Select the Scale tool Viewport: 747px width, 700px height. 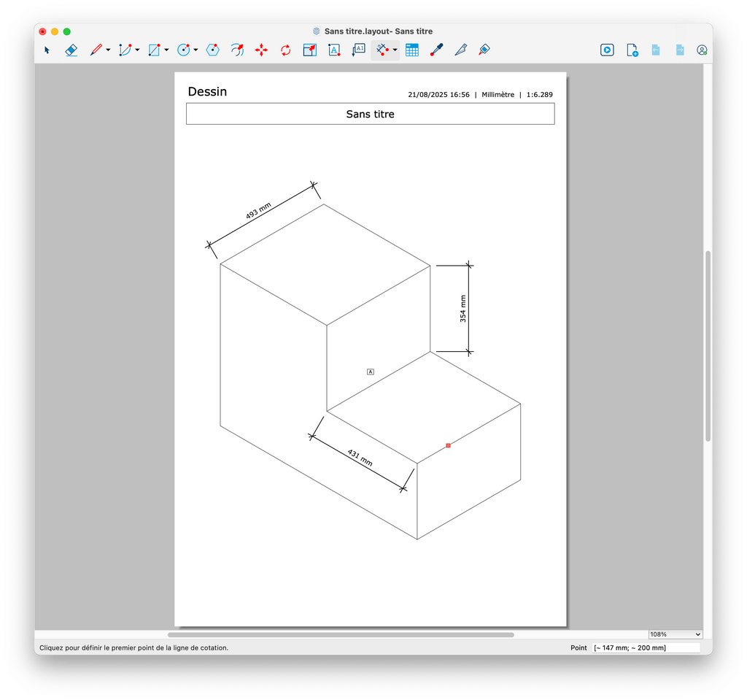[309, 50]
